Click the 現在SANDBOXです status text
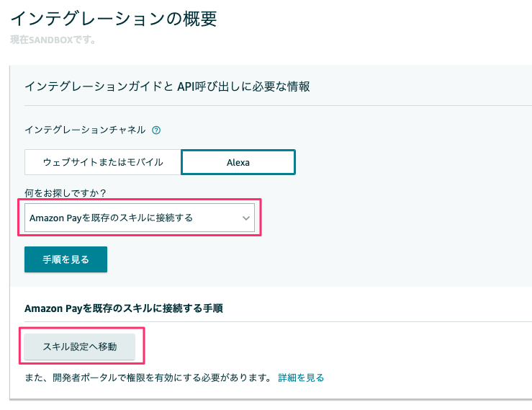 point(53,40)
